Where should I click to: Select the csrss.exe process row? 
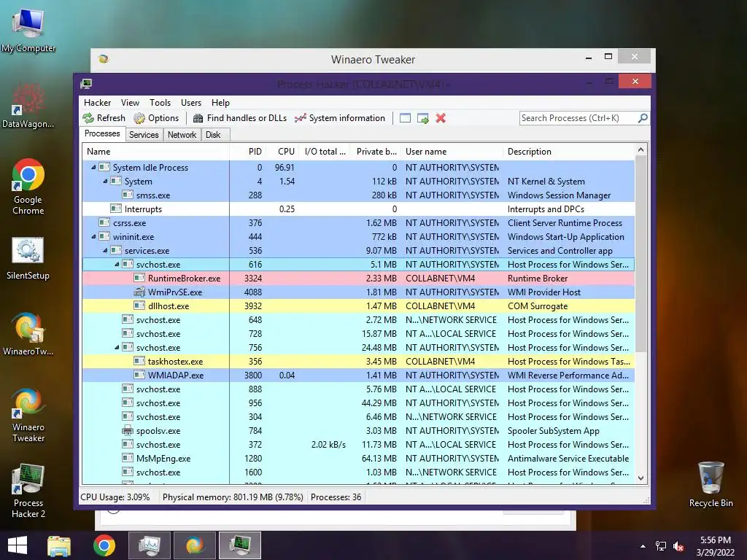pos(358,223)
